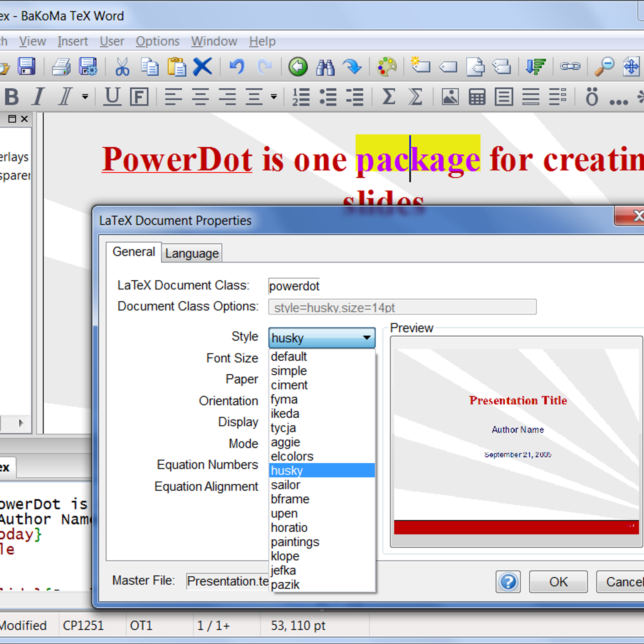Click the first Sigma math icon

coord(388,97)
